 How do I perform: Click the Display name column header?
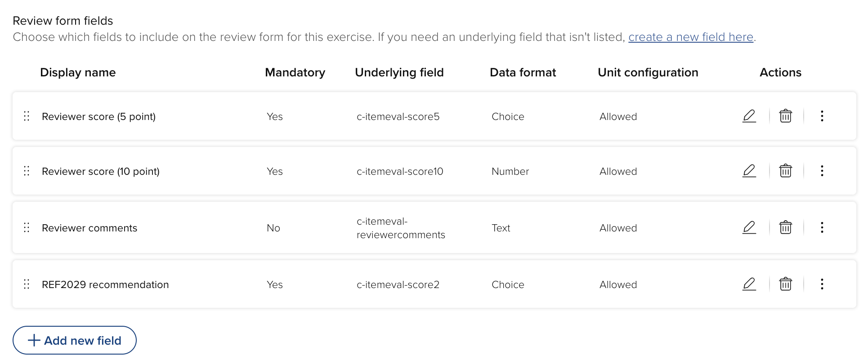(x=78, y=72)
